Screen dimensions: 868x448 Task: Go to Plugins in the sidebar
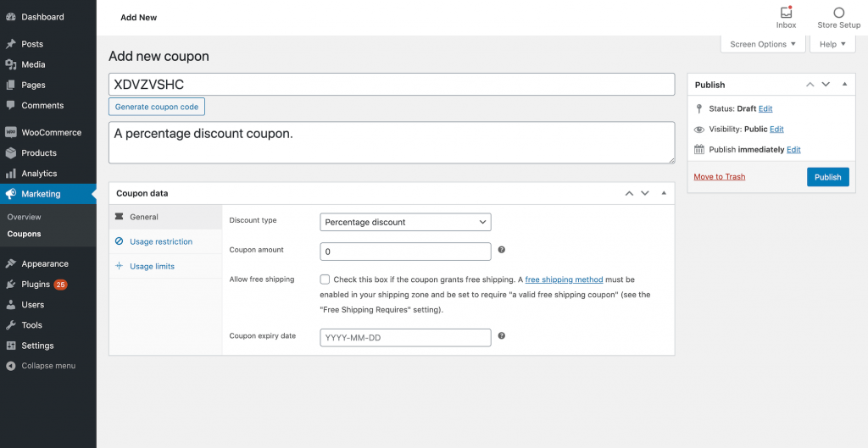coord(36,285)
